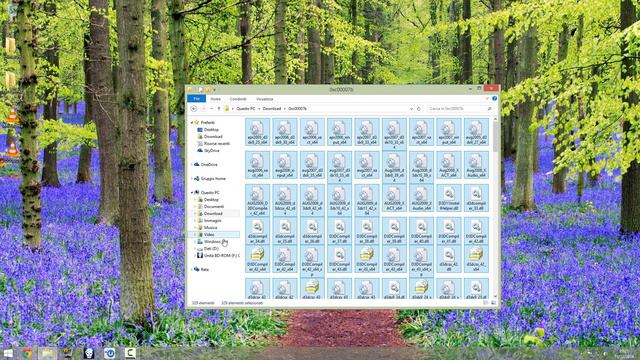Open the Home ribbon tab
640x360 pixels.
[215, 99]
